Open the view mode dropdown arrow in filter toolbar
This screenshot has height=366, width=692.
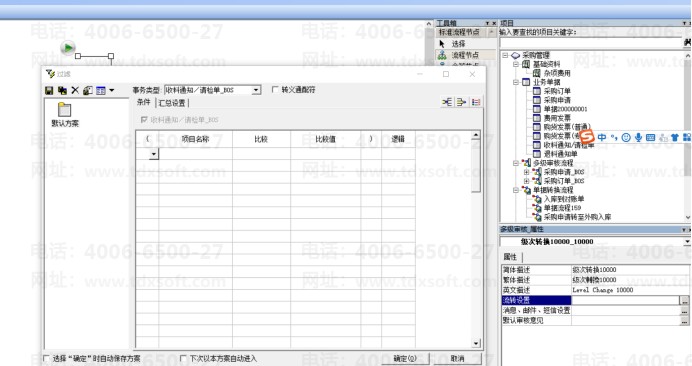pos(112,91)
